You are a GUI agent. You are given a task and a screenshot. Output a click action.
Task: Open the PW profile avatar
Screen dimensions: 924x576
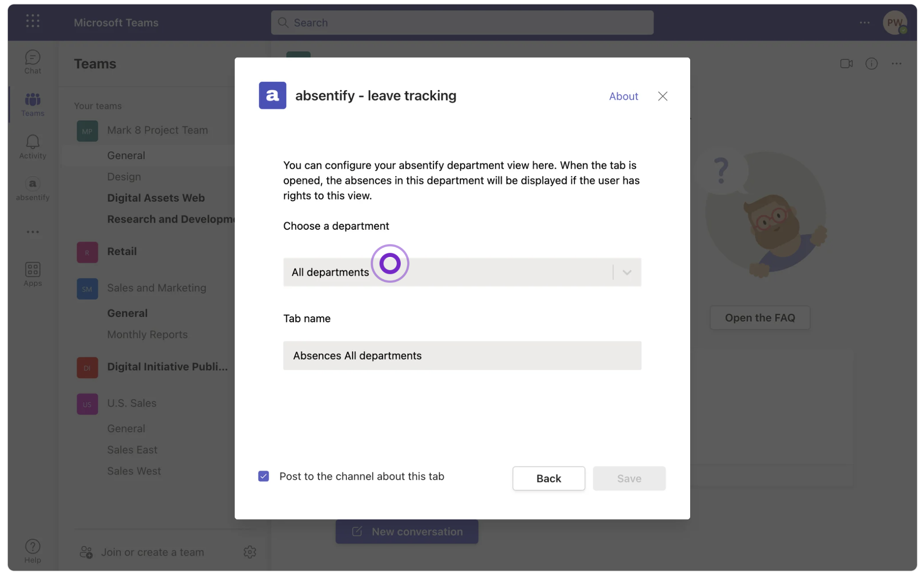tap(895, 22)
